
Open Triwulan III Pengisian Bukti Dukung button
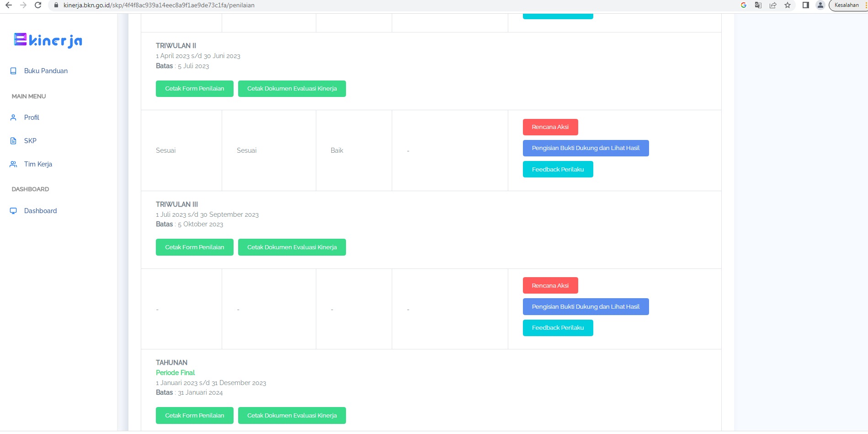point(585,307)
